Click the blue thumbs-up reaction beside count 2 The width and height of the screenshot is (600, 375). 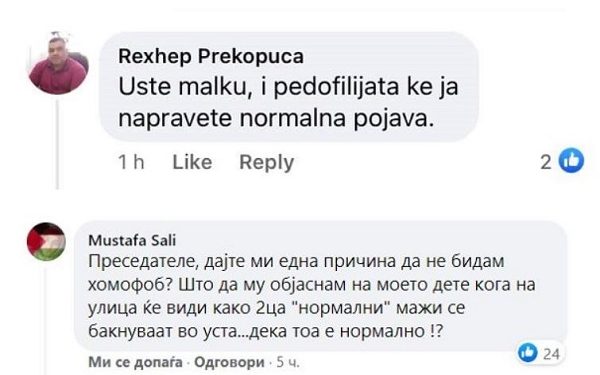(571, 161)
